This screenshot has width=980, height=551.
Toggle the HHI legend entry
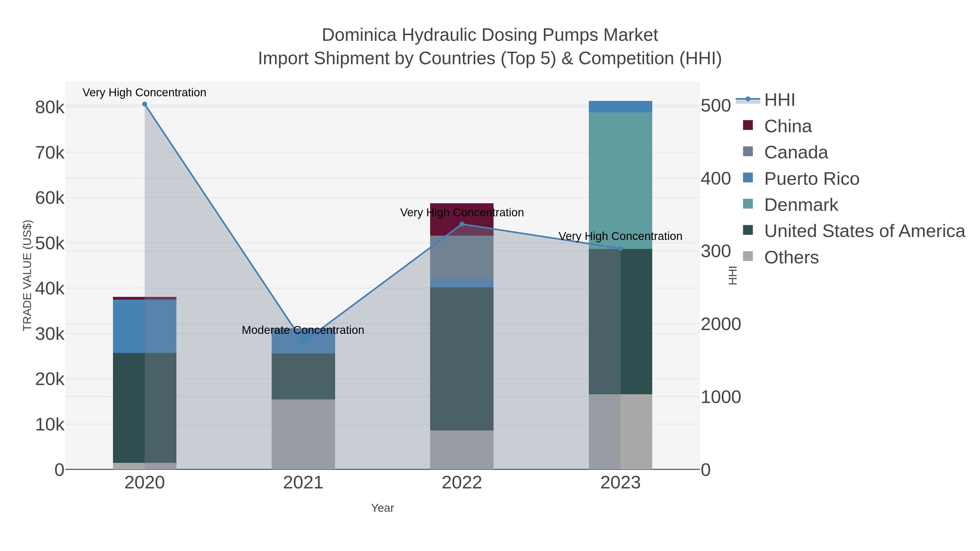[x=765, y=100]
